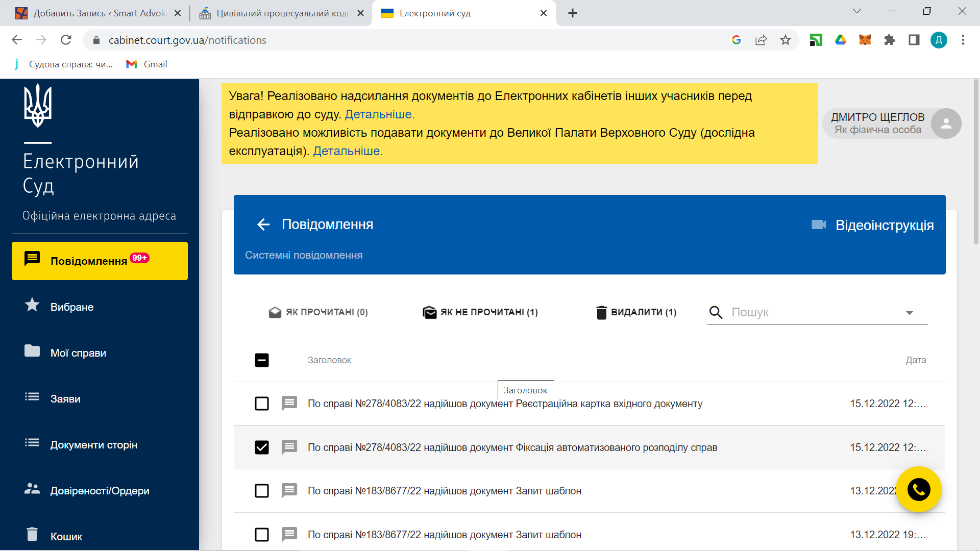Image resolution: width=980 pixels, height=551 pixels.
Task: Mark selected as read with ЯК ПРОЧИТАНІ
Action: pyautogui.click(x=318, y=312)
